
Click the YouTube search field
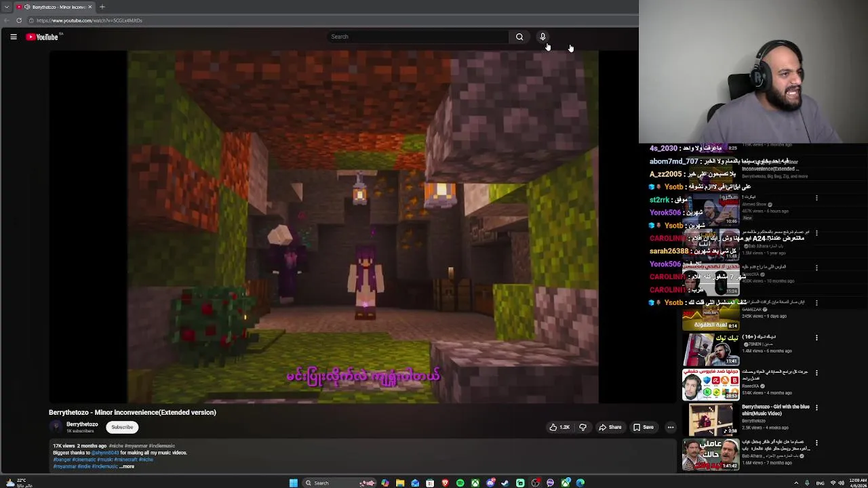[416, 37]
